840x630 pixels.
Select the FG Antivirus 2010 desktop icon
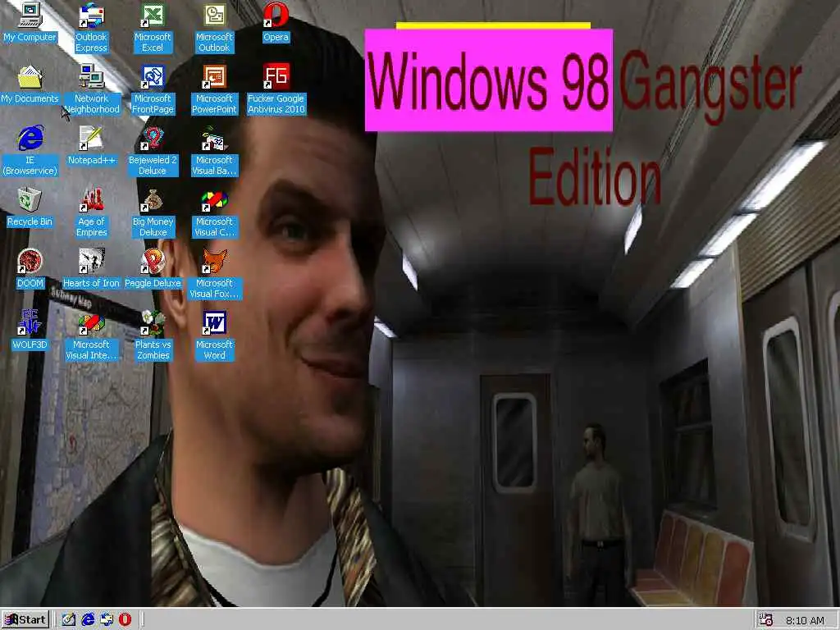[x=276, y=89]
